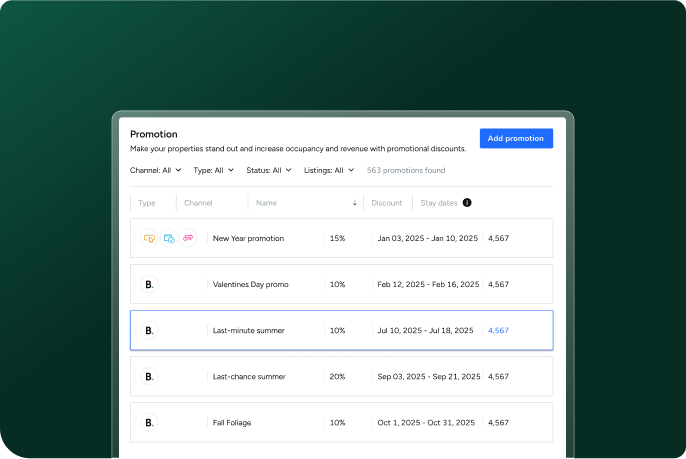Expand the Type: All filter

tap(213, 170)
